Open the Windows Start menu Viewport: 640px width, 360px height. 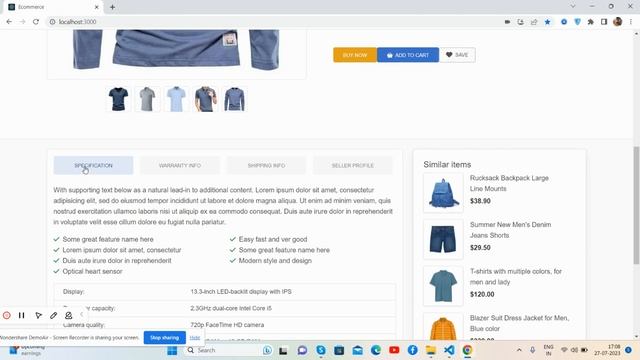pyautogui.click(x=172, y=351)
